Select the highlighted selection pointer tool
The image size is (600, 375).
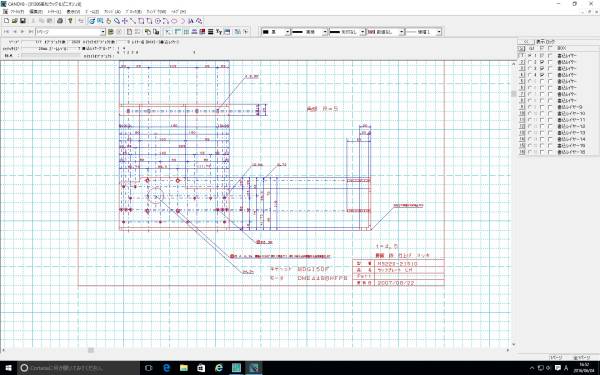92,21
